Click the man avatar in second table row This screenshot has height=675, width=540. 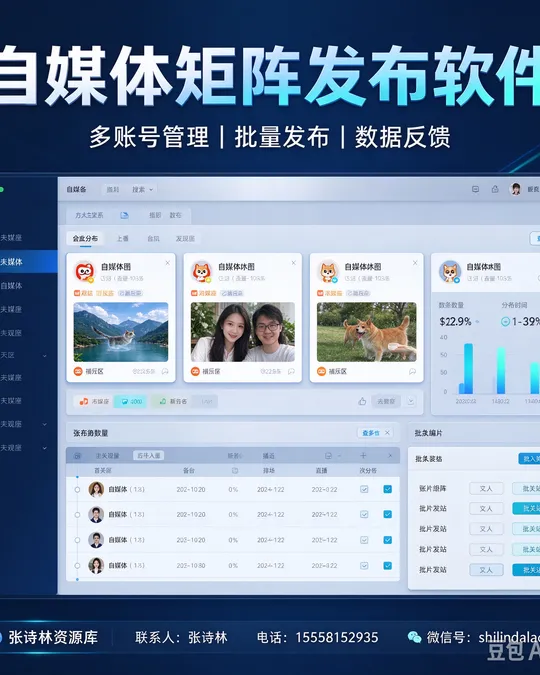96,514
